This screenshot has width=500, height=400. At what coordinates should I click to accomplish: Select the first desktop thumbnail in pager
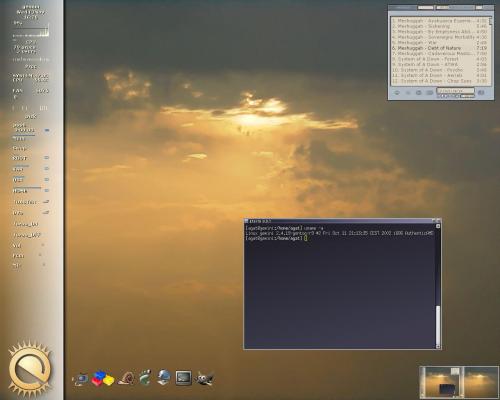tap(442, 382)
